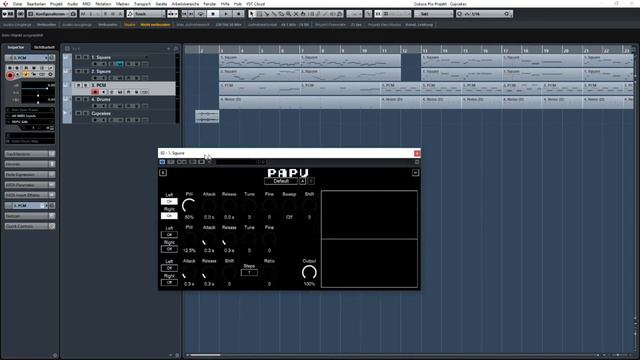The image size is (640, 360).
Task: Select the Zoom magnifier tool in toolbar
Action: coord(288,14)
